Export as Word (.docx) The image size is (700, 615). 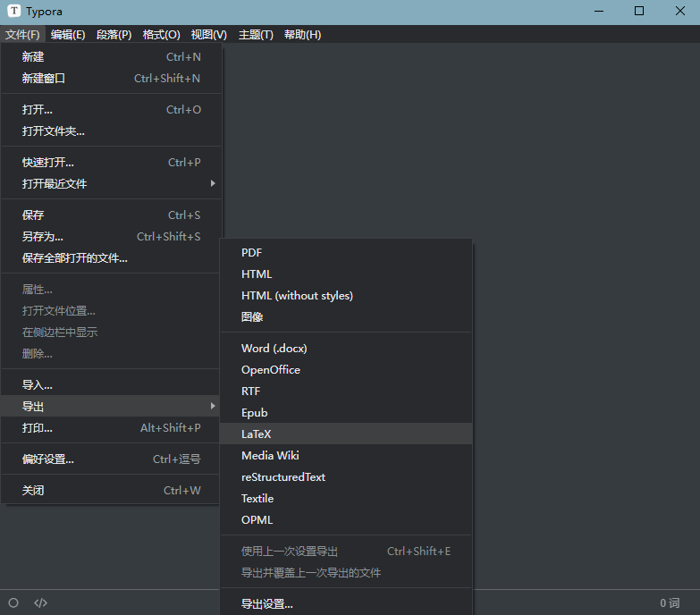click(346, 348)
